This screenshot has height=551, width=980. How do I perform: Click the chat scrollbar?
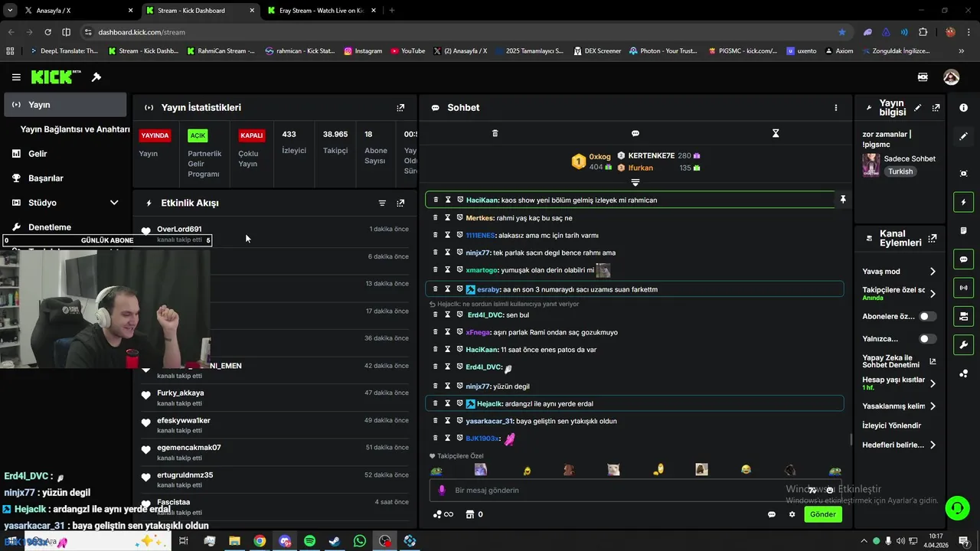[x=851, y=439]
